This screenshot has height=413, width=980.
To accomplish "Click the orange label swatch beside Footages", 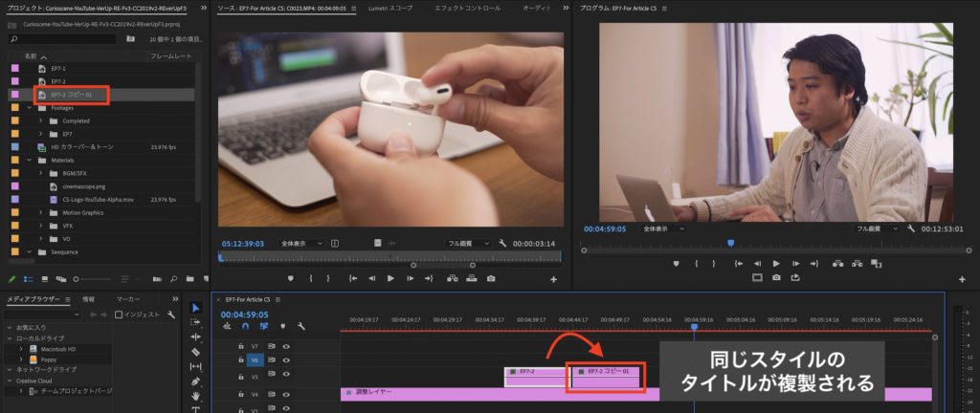I will click(14, 108).
